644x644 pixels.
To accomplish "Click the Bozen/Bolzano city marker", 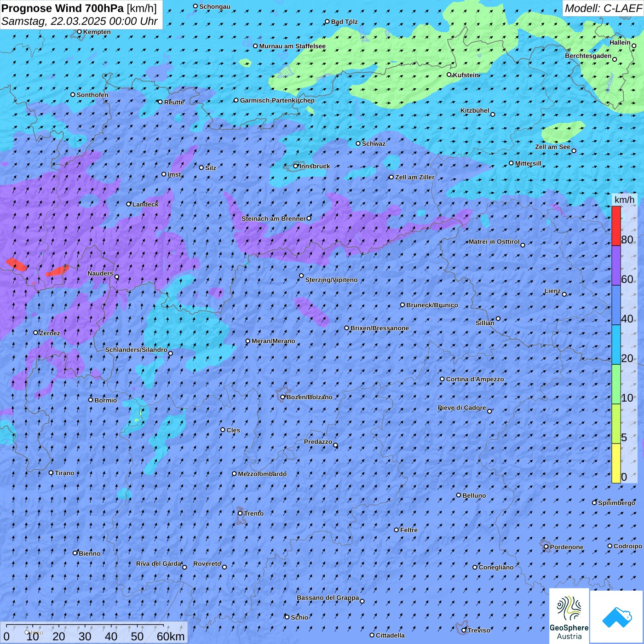I will 283,397.
